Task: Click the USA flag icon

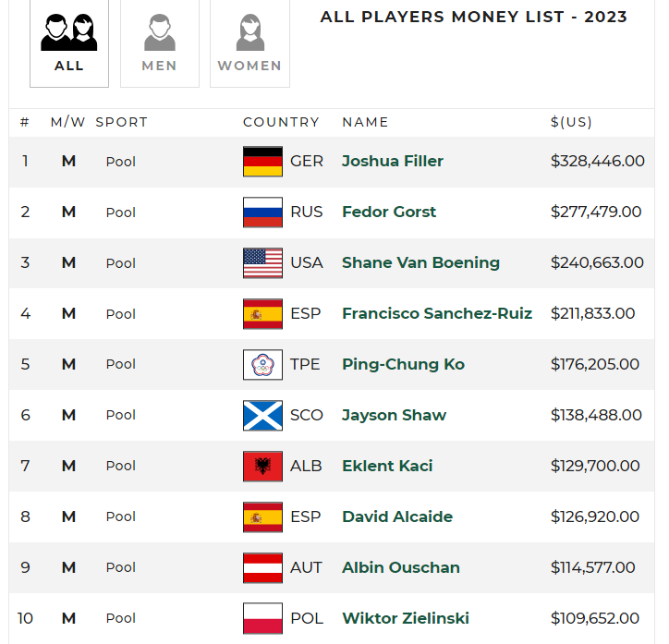Action: tap(262, 262)
